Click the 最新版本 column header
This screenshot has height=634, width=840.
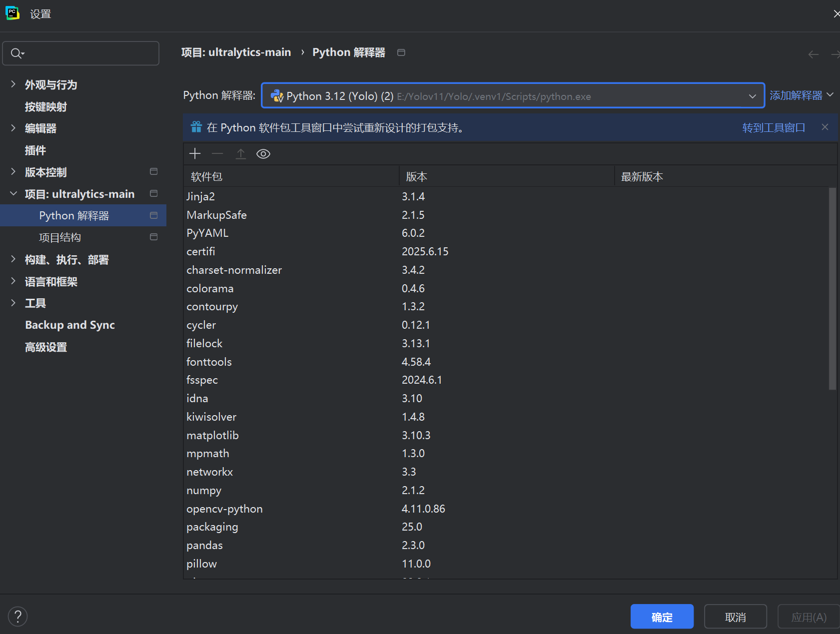click(x=726, y=176)
